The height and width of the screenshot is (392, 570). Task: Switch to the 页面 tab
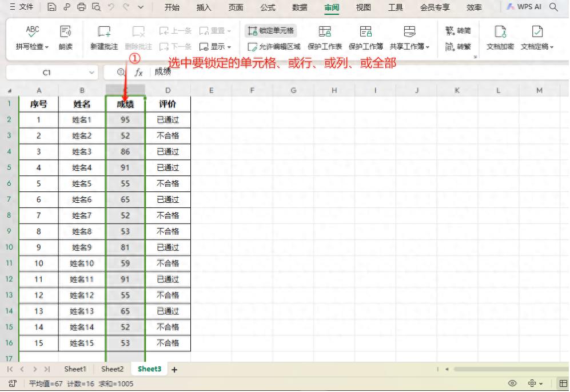tap(236, 7)
